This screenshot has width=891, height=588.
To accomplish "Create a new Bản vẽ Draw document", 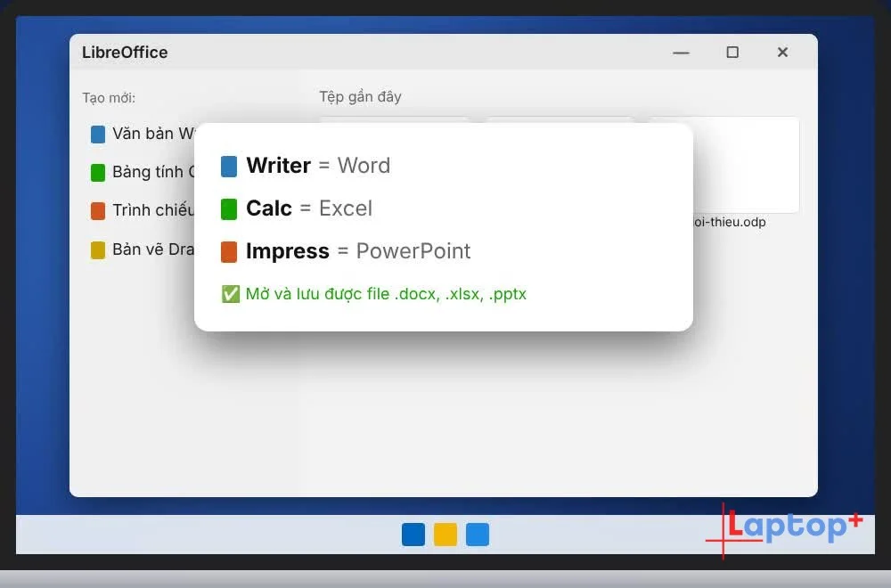I will (x=143, y=249).
